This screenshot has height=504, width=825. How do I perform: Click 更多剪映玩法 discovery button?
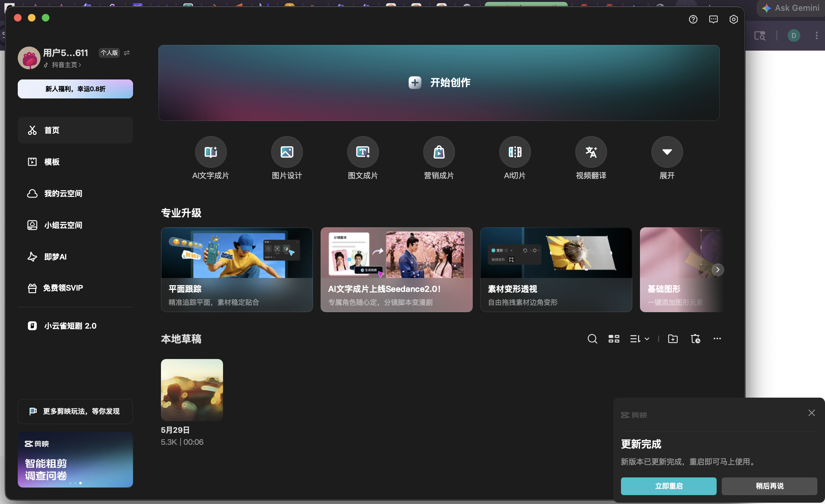[x=75, y=411]
